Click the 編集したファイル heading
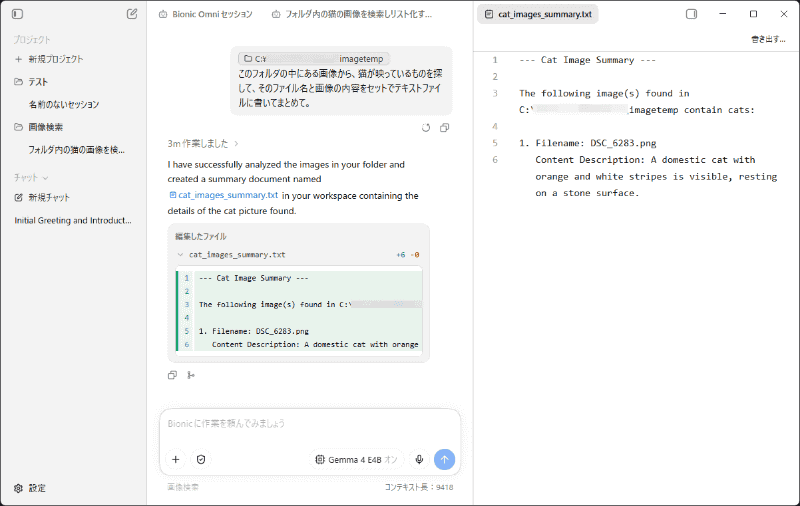Screen dimensions: 800x506 [x=201, y=236]
